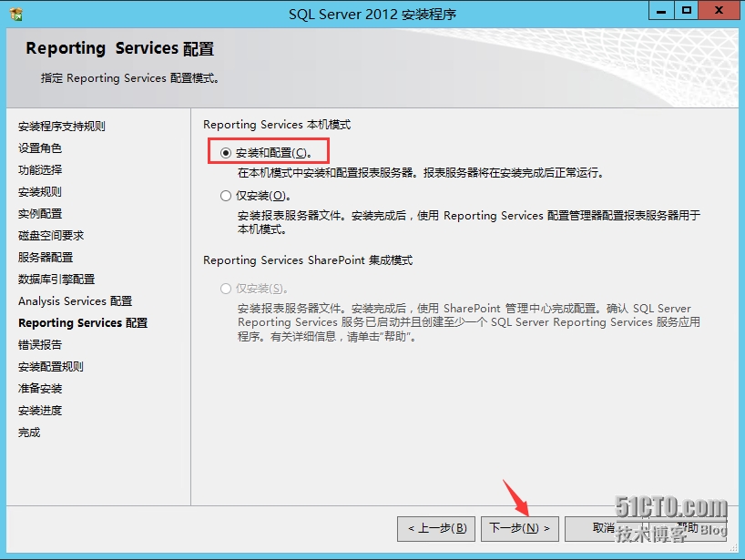
Task: Click SharePoint description mentioning SharePoint 管理中心
Action: [x=469, y=322]
